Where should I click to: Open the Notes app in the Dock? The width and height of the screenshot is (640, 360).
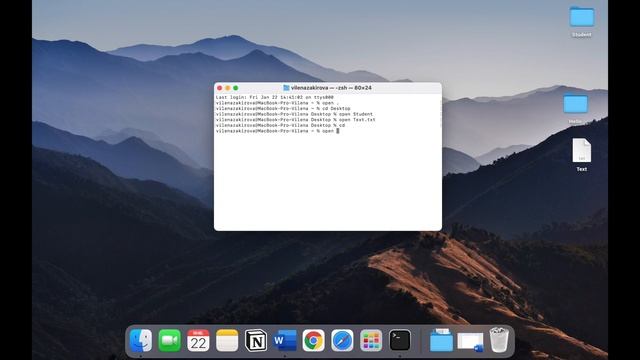coord(227,340)
